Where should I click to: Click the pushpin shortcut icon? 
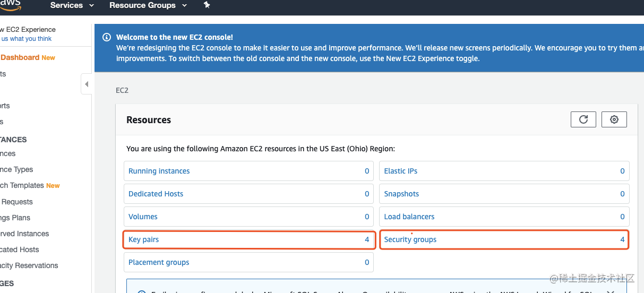pos(207,5)
